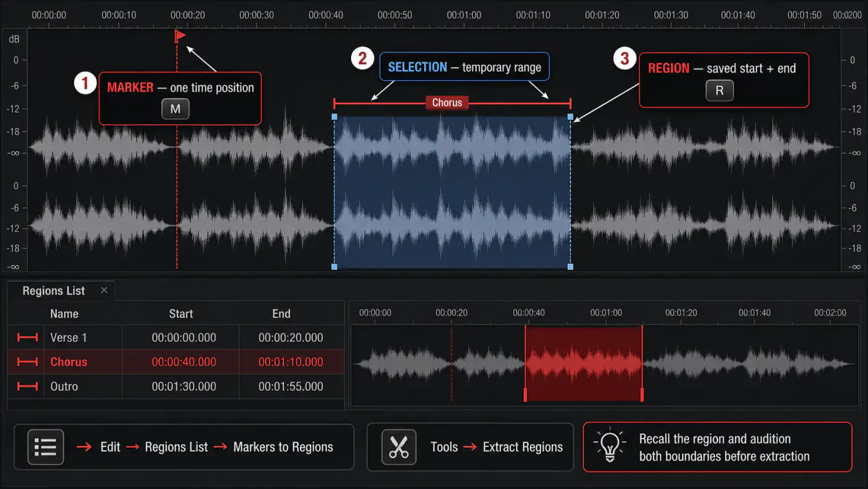This screenshot has height=489, width=868.
Task: Click 00:01:30 on the main time ruler
Action: pos(671,15)
